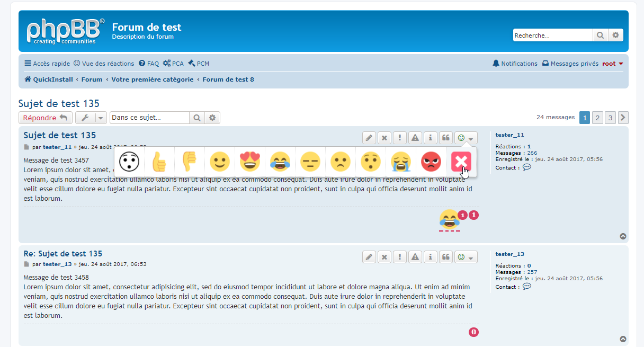The width and height of the screenshot is (644, 347).
Task: Choose the angry red face reaction
Action: pyautogui.click(x=431, y=162)
